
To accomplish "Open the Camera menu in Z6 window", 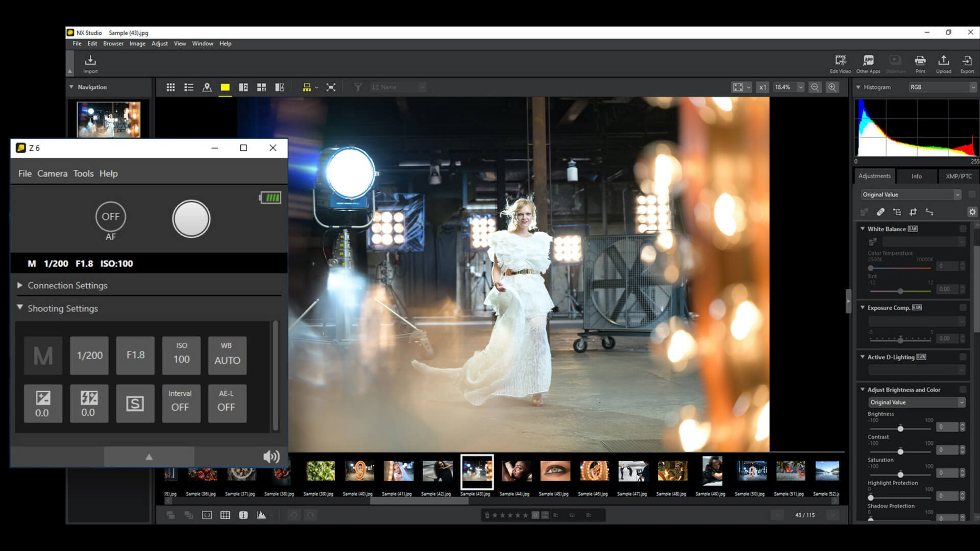I will [x=52, y=173].
